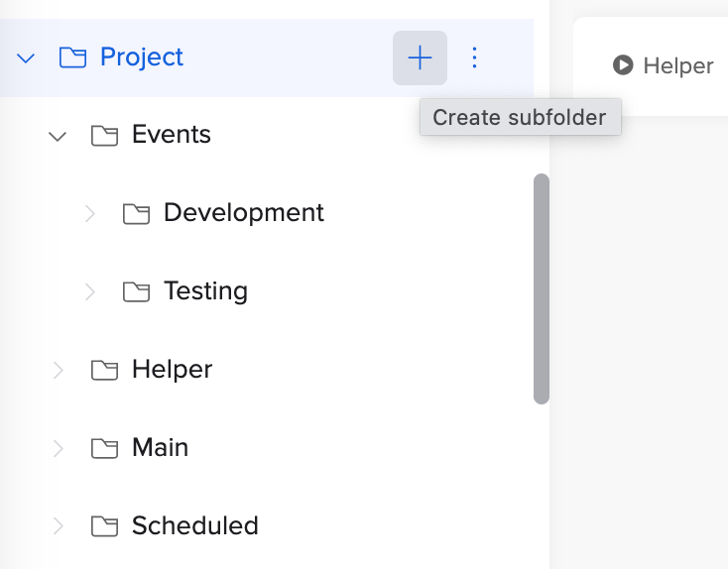Click the Project folder icon
Viewport: 728px width, 569px height.
click(72, 58)
